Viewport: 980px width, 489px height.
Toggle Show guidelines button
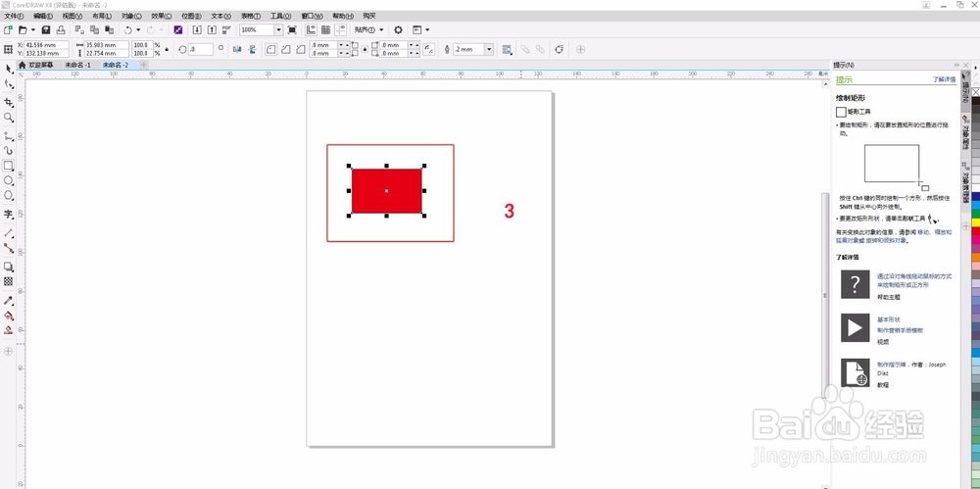pyautogui.click(x=341, y=29)
